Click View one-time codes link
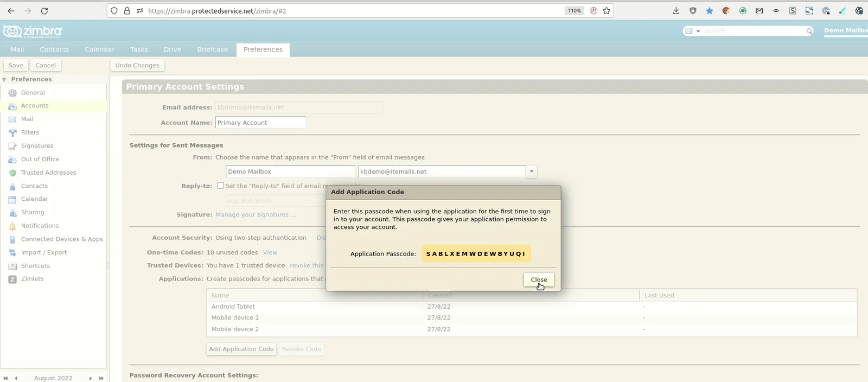 270,253
